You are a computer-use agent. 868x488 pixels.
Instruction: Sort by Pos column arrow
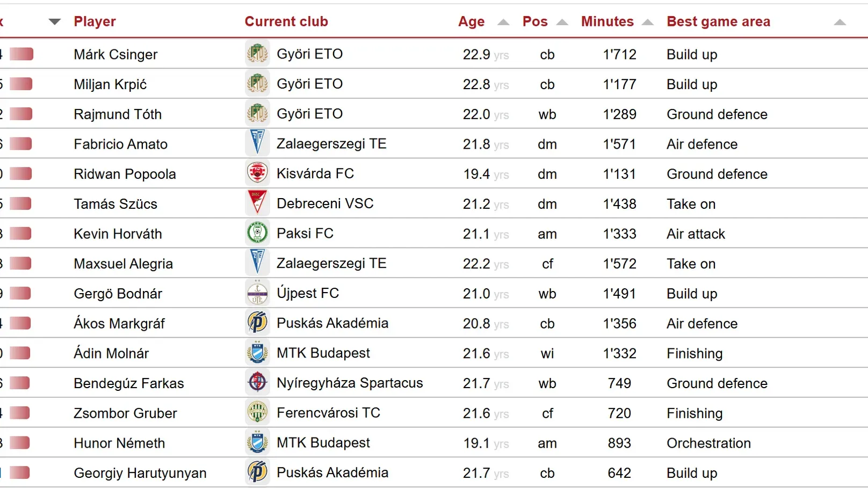click(x=562, y=23)
